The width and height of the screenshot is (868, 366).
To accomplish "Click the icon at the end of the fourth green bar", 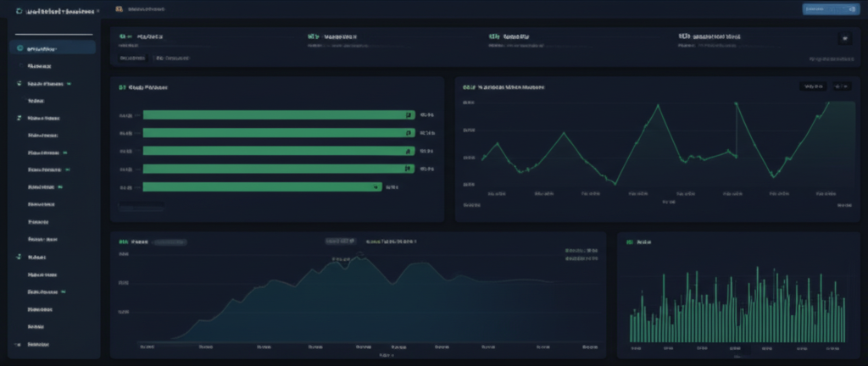I will (408, 169).
